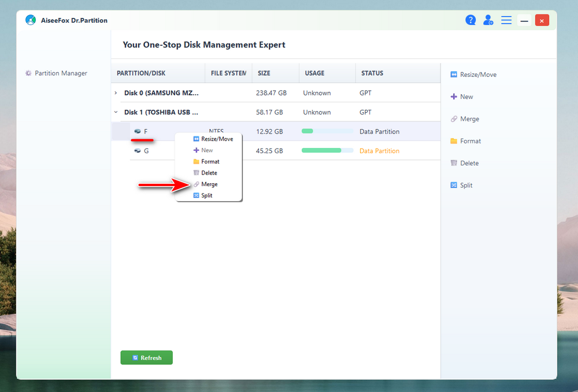Click the Format folder icon in right panel
Image resolution: width=578 pixels, height=392 pixels.
coord(454,141)
